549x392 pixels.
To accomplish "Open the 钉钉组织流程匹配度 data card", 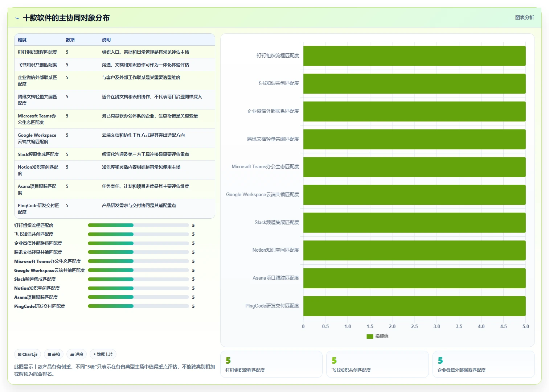I will [271, 364].
